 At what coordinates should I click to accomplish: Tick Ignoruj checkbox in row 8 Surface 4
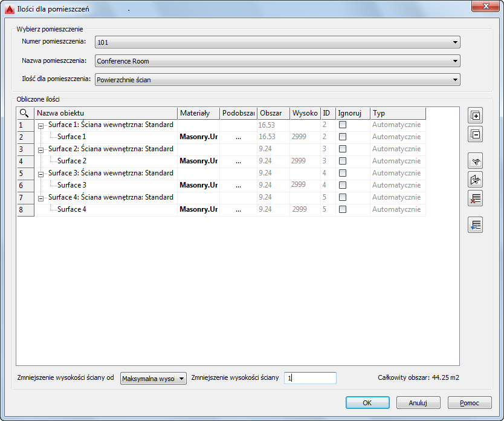[343, 209]
